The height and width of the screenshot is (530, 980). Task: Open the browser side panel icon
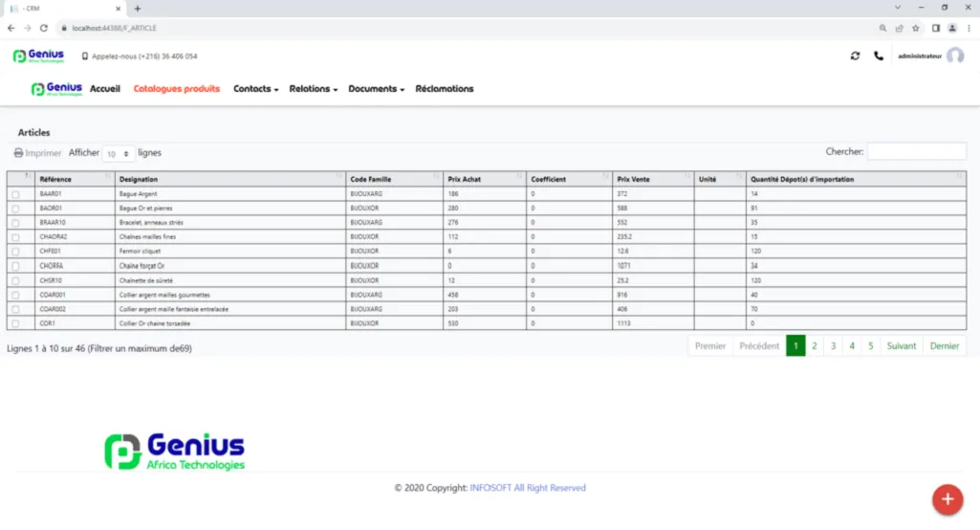tap(936, 28)
